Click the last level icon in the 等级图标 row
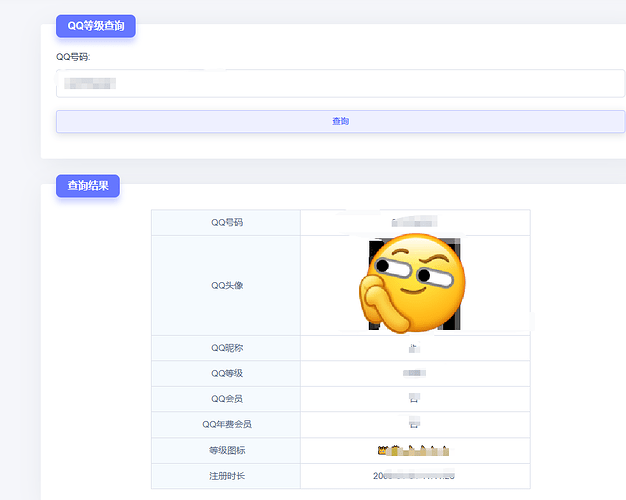This screenshot has width=626, height=500. click(446, 451)
